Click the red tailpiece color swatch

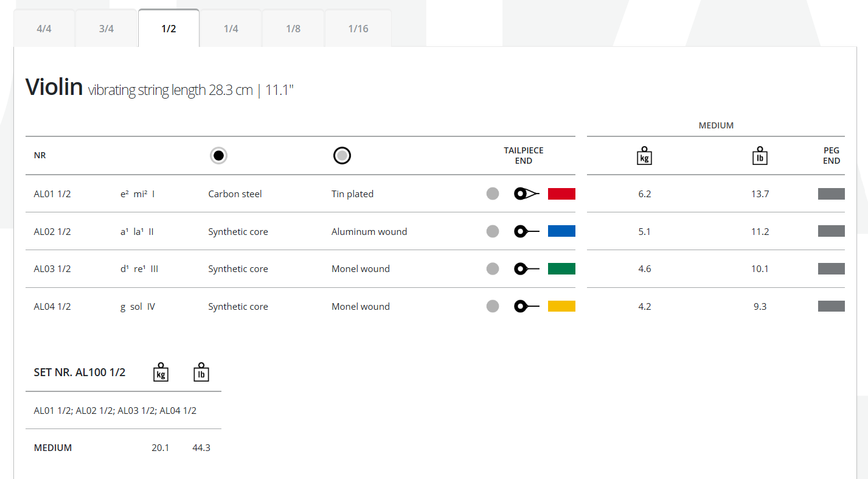tap(561, 194)
